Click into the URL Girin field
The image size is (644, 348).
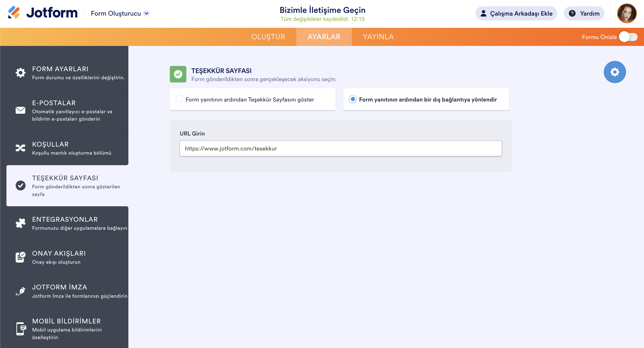tap(341, 149)
